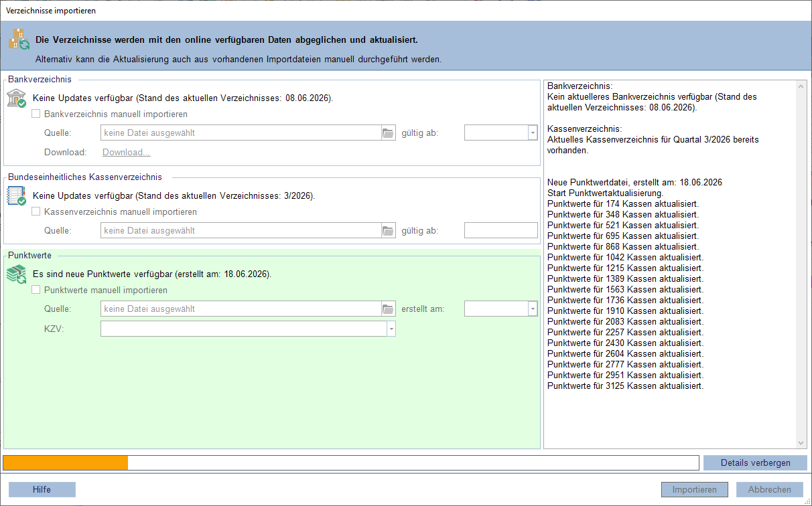Click the Importieren button

pos(695,489)
